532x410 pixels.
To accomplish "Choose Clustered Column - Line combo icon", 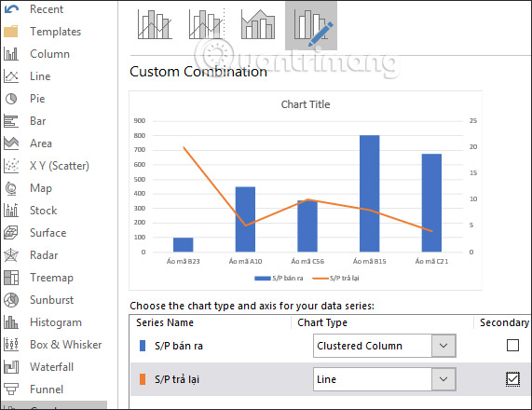I will (x=155, y=24).
